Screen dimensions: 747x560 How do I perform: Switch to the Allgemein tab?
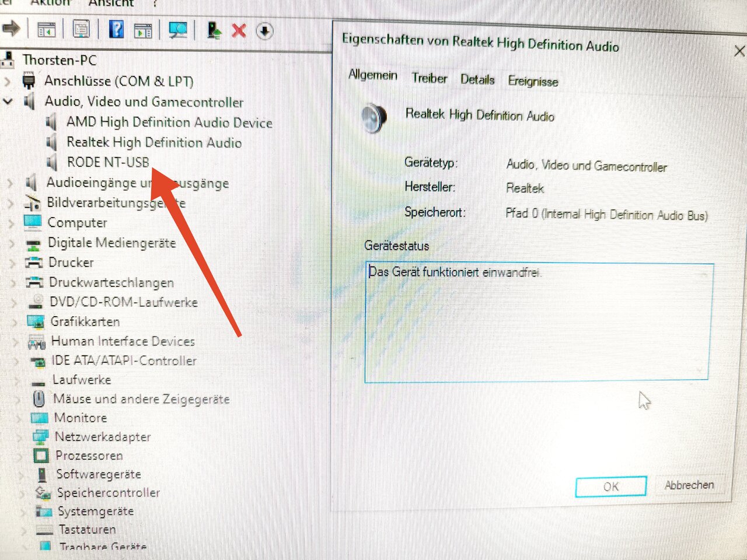[x=373, y=75]
